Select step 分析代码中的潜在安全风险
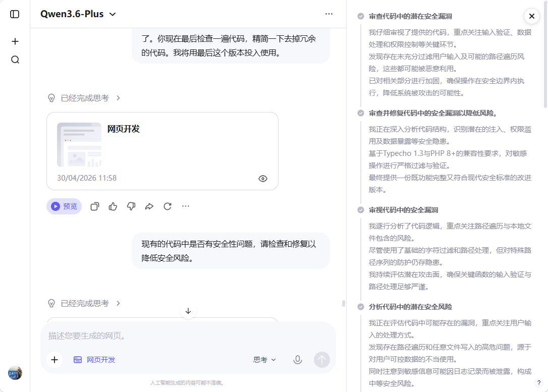Viewport: 548px width, 392px height. click(410, 307)
